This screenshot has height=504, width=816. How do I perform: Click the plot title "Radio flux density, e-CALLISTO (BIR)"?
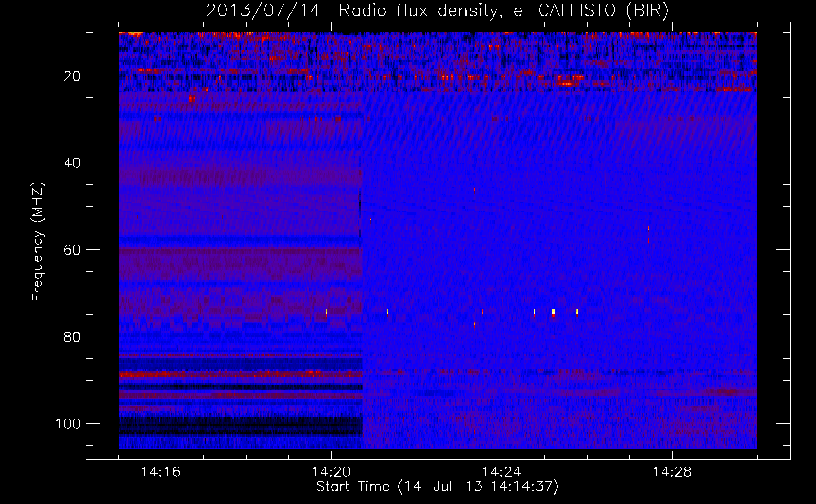pos(503,11)
